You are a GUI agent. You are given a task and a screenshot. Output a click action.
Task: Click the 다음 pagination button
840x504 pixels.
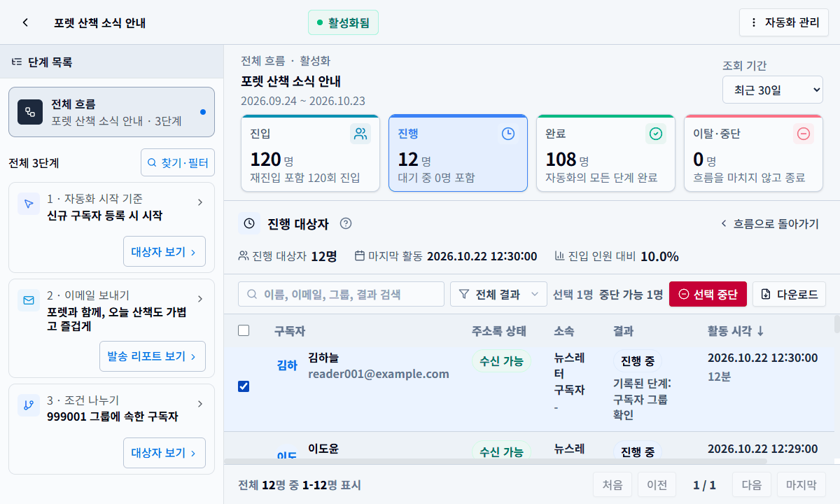pyautogui.click(x=752, y=484)
